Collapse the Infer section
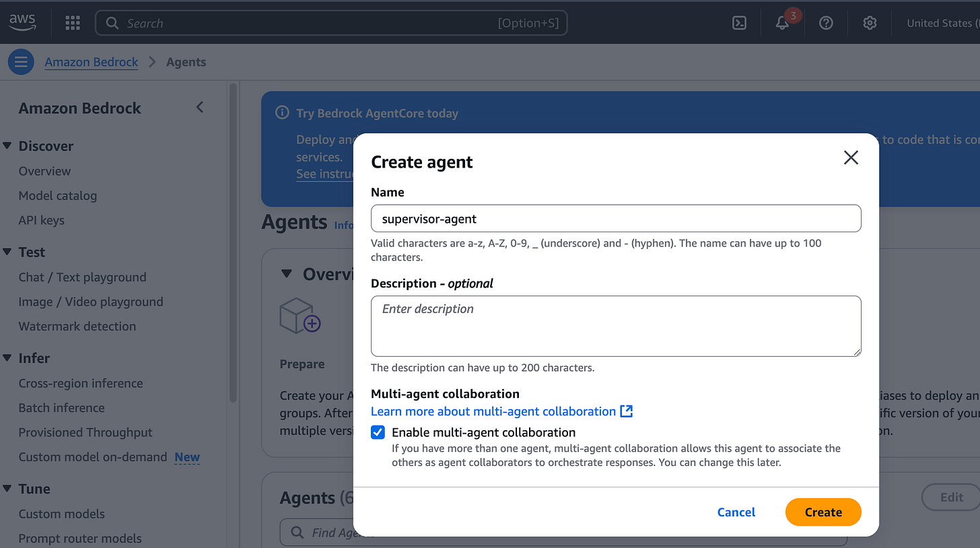This screenshot has width=980, height=548. pyautogui.click(x=7, y=358)
